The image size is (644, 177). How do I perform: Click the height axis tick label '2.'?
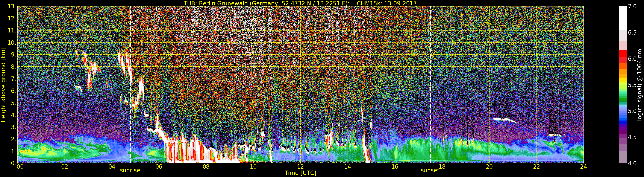click(14, 139)
